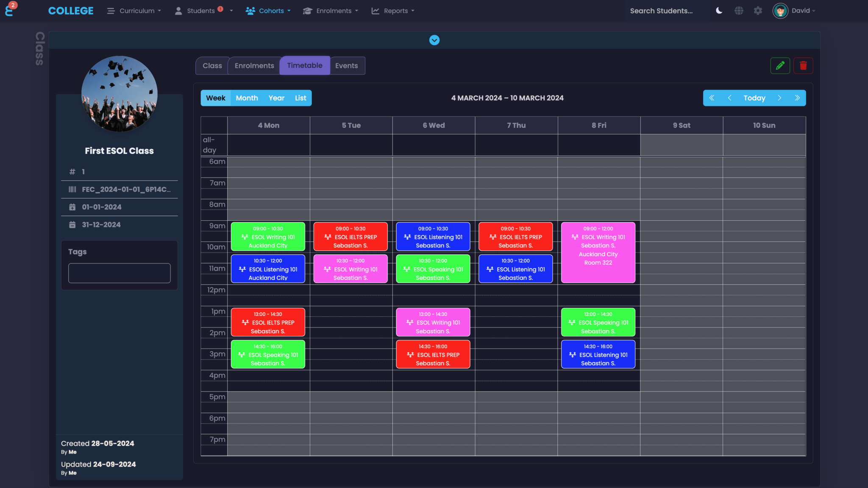Toggle dark mode with the moon icon
This screenshot has width=868, height=488.
click(719, 11)
